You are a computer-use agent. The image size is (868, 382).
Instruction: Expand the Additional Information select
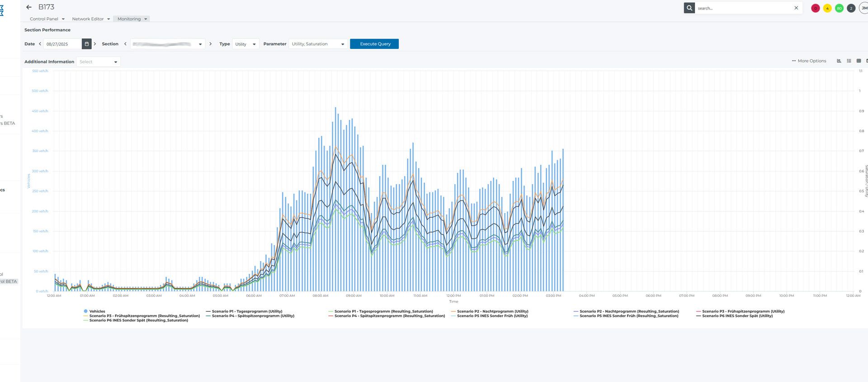pos(98,62)
